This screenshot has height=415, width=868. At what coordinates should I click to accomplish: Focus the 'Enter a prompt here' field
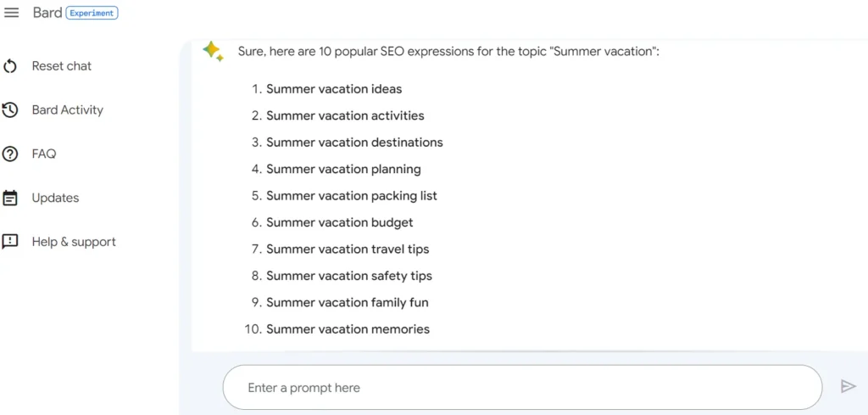521,388
